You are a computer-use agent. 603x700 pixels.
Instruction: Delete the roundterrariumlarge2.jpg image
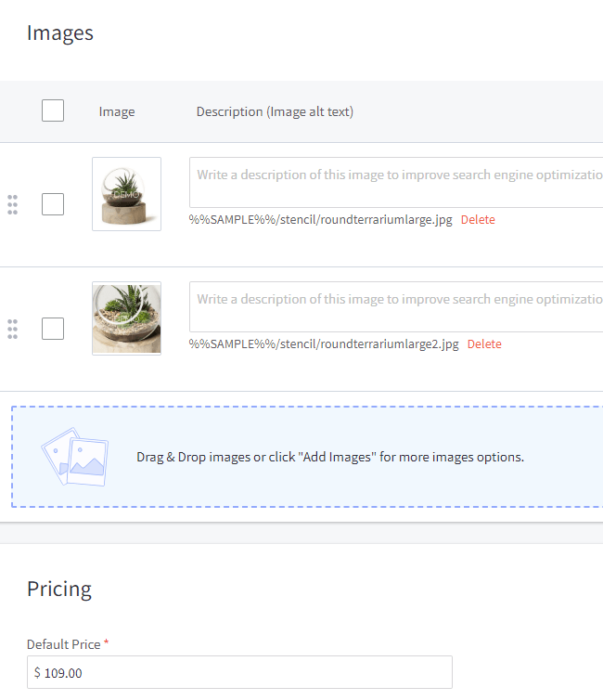click(x=484, y=344)
